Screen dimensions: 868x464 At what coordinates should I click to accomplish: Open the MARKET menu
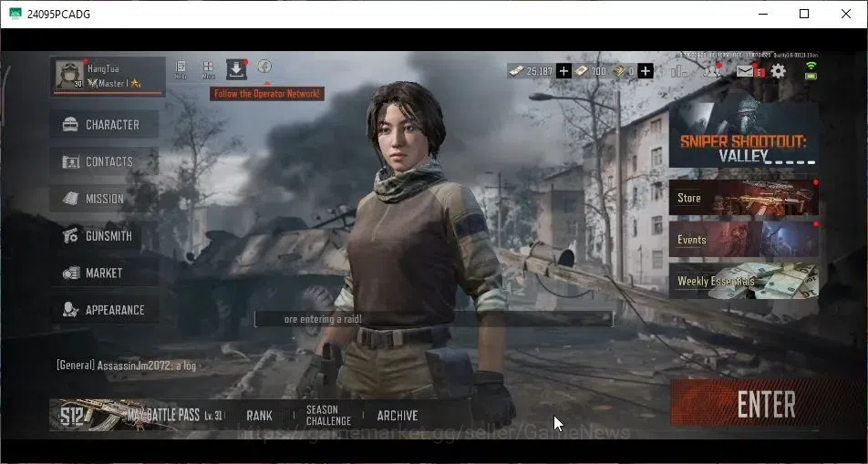(104, 273)
